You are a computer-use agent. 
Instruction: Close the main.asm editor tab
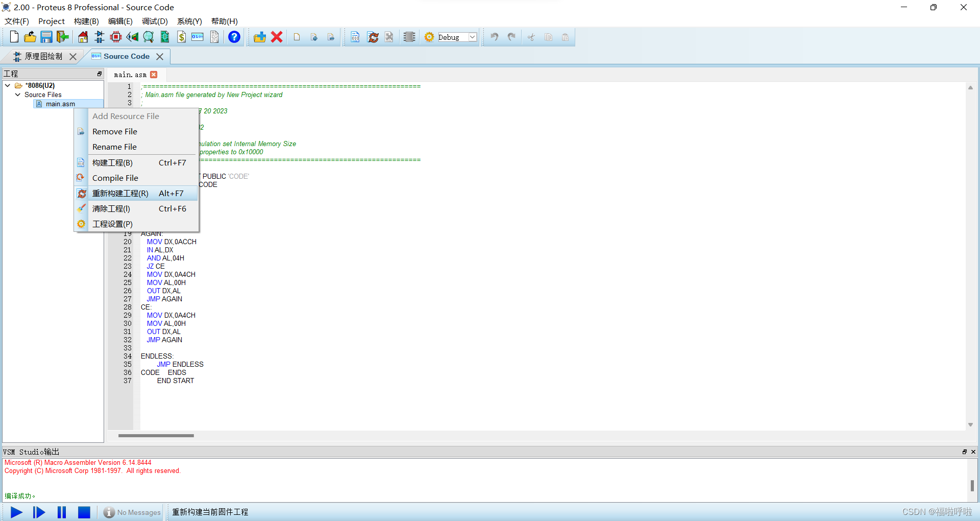[x=154, y=75]
